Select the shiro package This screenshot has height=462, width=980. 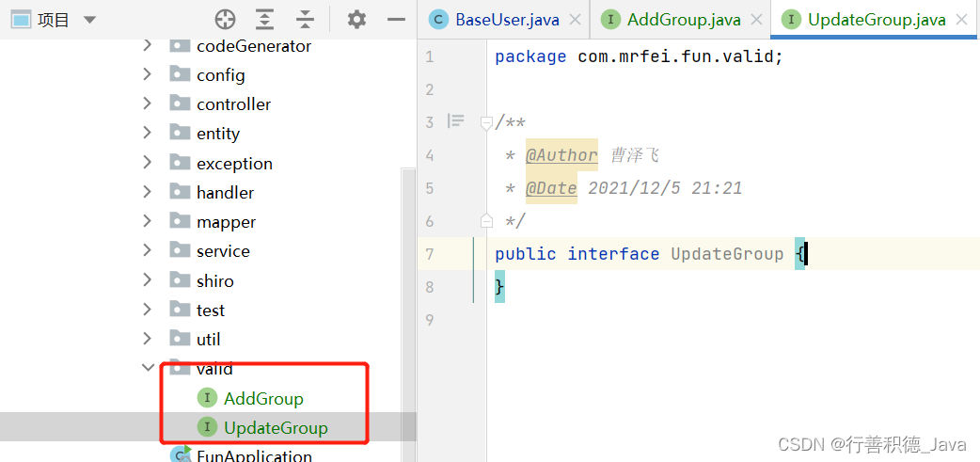click(x=215, y=281)
